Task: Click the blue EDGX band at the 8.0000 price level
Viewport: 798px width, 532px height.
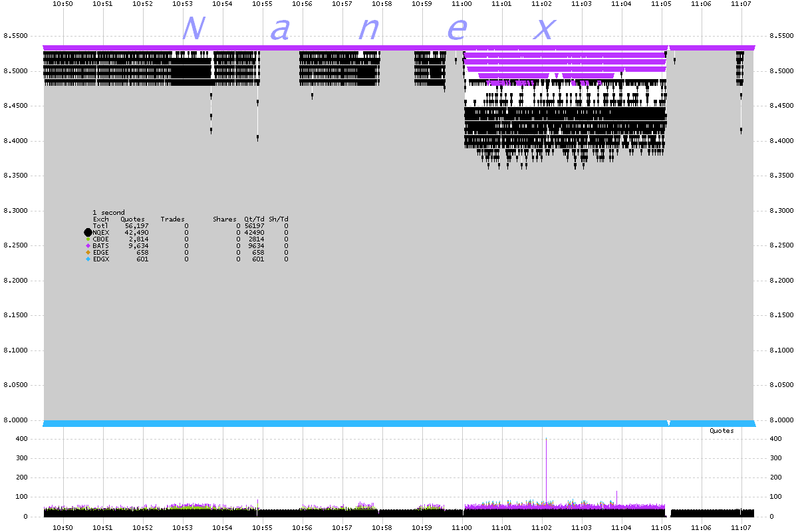Action: tap(399, 424)
